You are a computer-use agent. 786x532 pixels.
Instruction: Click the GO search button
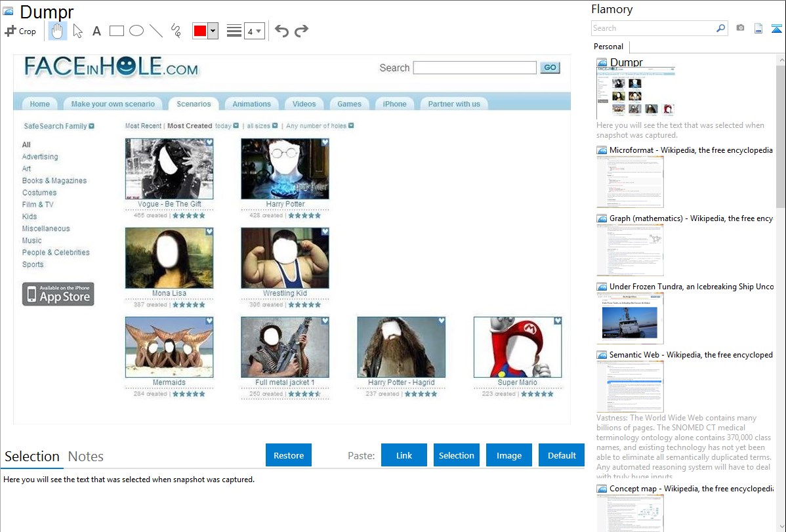tap(550, 68)
